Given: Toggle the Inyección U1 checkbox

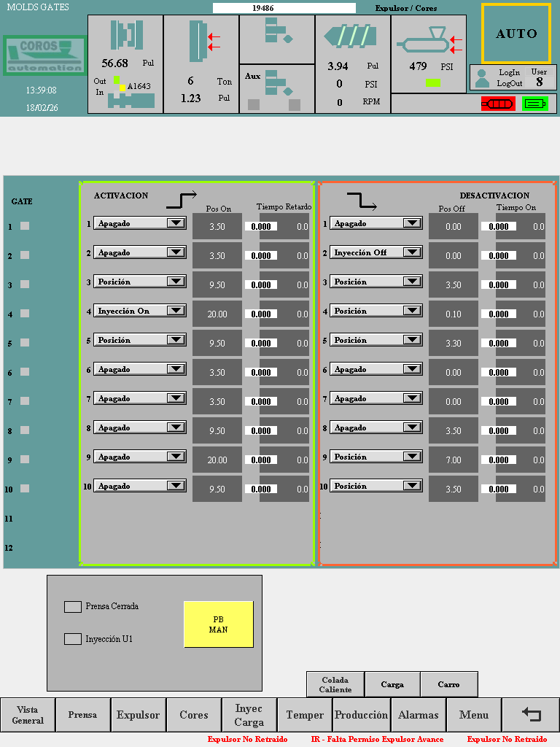Looking at the screenshot, I should 73,639.
